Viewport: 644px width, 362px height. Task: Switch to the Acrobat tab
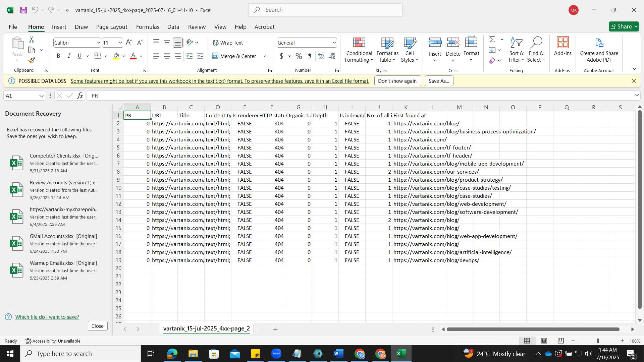pos(264,27)
